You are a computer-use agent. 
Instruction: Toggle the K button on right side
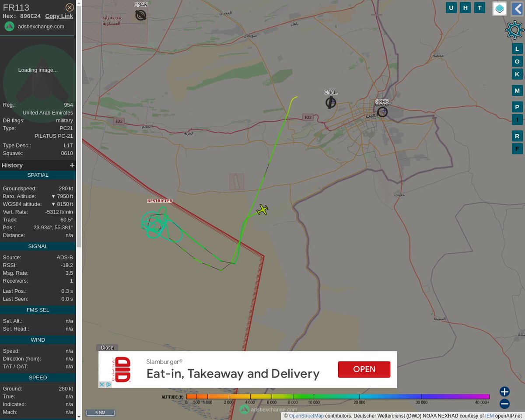pyautogui.click(x=517, y=74)
